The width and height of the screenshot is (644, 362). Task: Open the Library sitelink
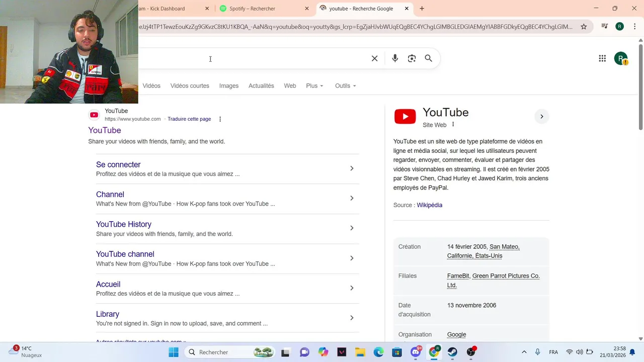tap(108, 314)
